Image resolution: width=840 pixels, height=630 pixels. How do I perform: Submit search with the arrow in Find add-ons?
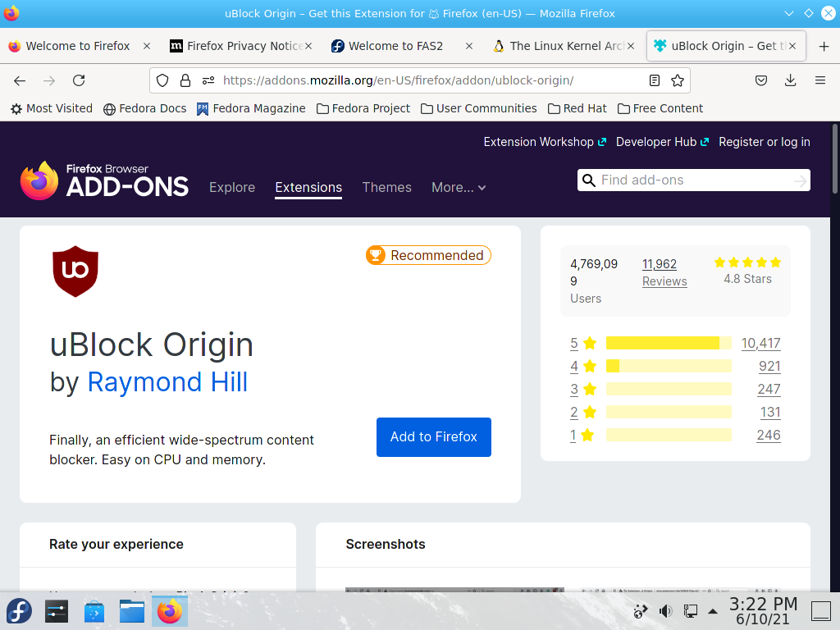[x=801, y=181]
